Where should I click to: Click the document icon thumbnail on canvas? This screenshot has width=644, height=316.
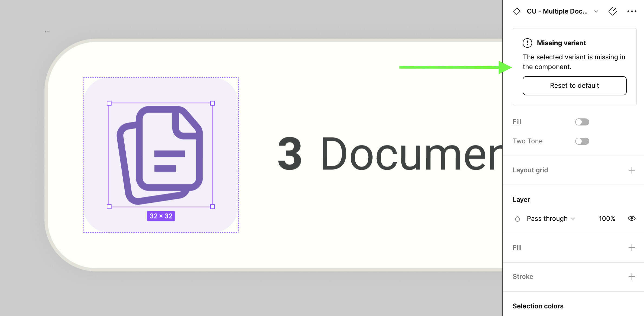[x=161, y=154]
